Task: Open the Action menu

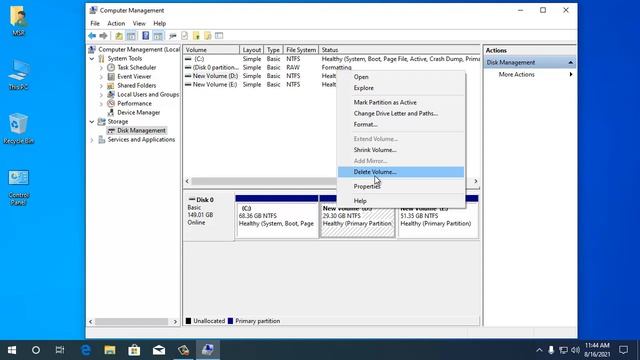Action: pyautogui.click(x=116, y=23)
